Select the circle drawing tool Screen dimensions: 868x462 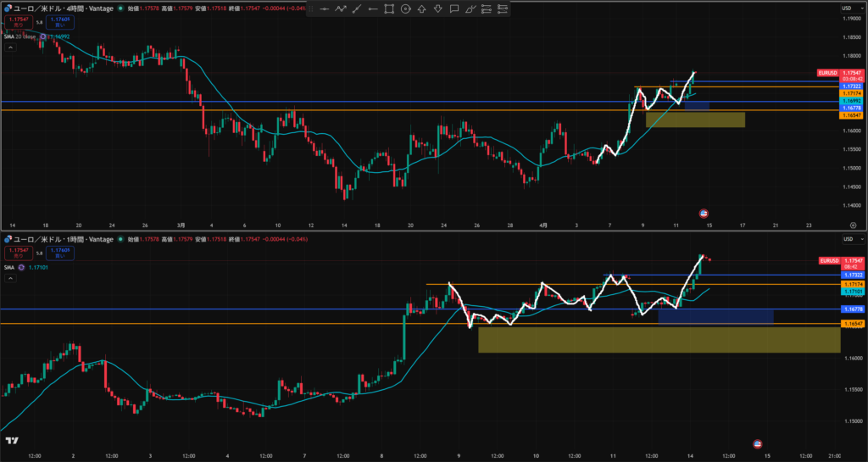click(x=405, y=8)
